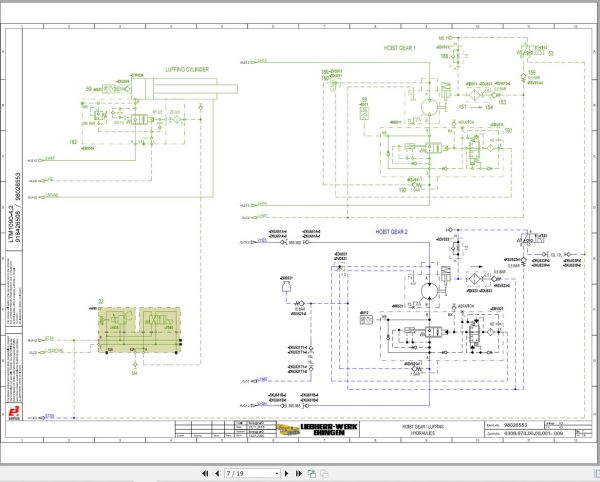Click the blue HOIST GEAR 2 heading
Image resolution: width=600 pixels, height=482 pixels.
pos(391,232)
